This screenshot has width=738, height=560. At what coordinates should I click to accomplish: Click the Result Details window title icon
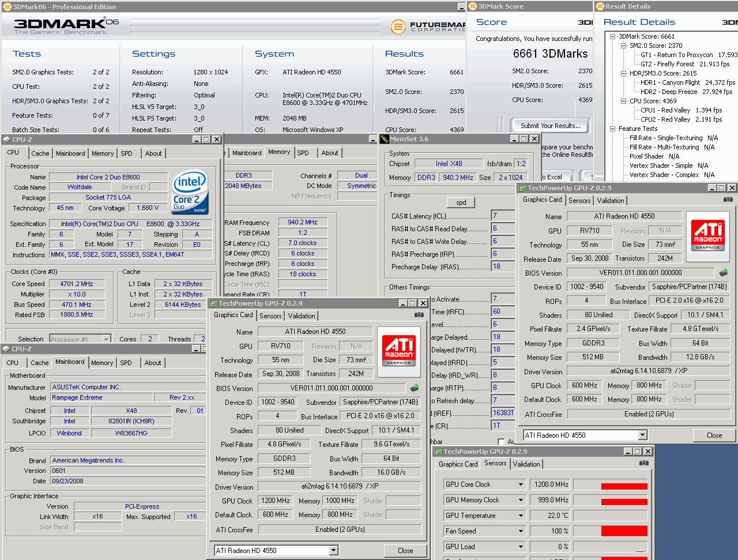tap(600, 6)
